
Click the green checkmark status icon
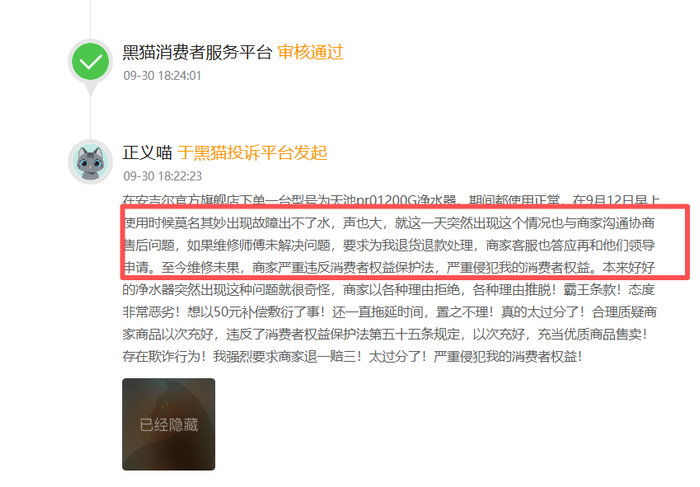click(91, 62)
